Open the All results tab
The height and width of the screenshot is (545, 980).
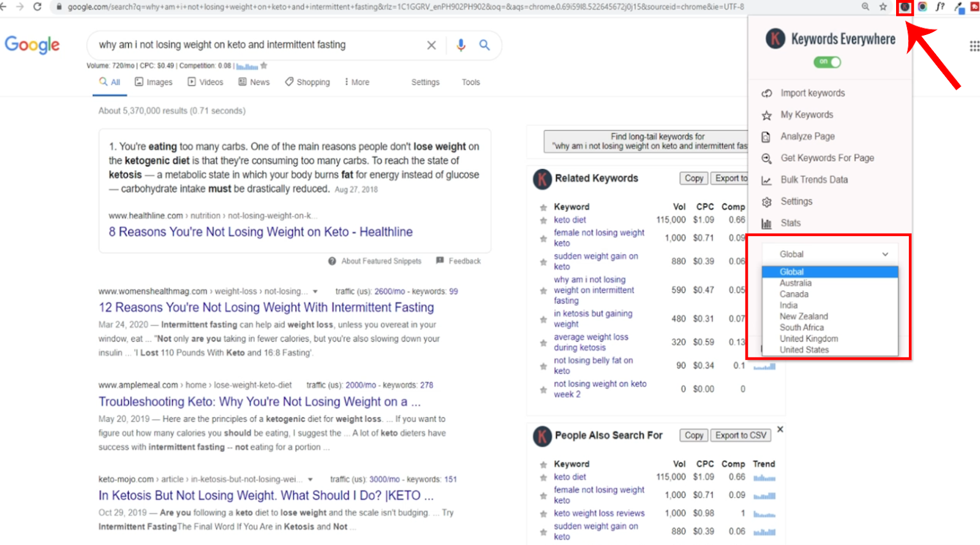coord(110,82)
